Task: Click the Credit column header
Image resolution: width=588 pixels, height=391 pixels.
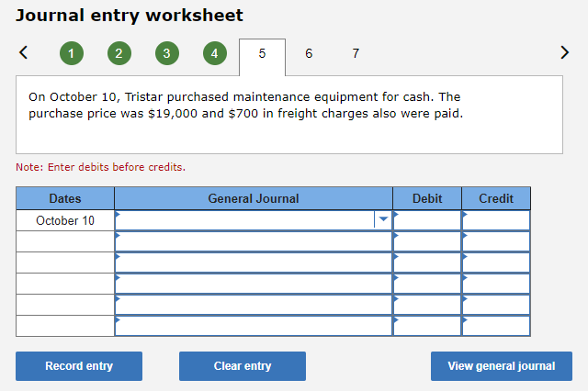Action: [x=496, y=198]
